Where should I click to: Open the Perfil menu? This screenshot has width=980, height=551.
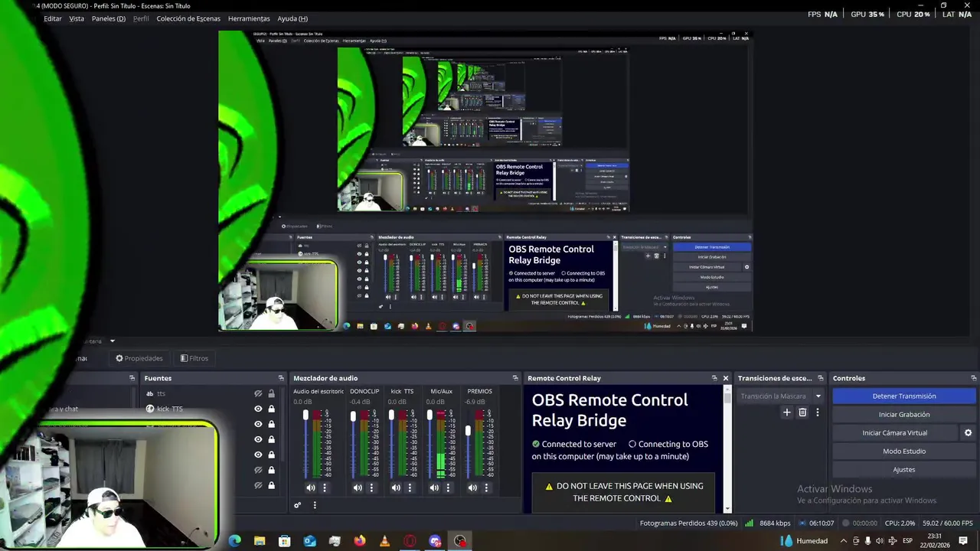[x=141, y=18]
